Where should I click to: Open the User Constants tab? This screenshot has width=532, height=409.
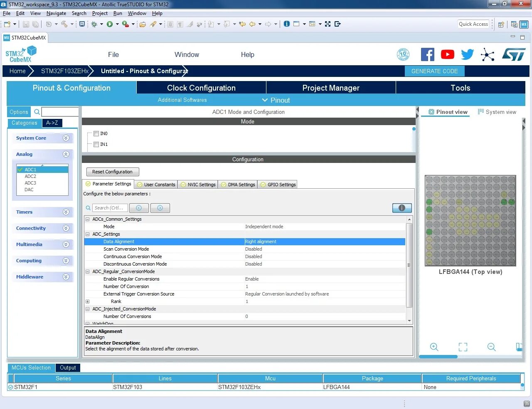[x=156, y=185]
